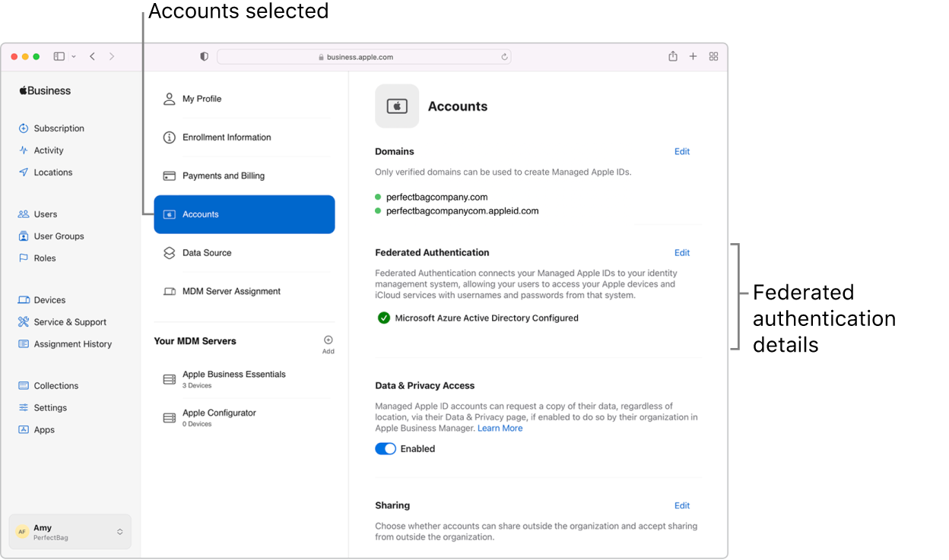Share the page using Safari's share icon
Viewport: 949px width, 560px height.
click(x=672, y=56)
